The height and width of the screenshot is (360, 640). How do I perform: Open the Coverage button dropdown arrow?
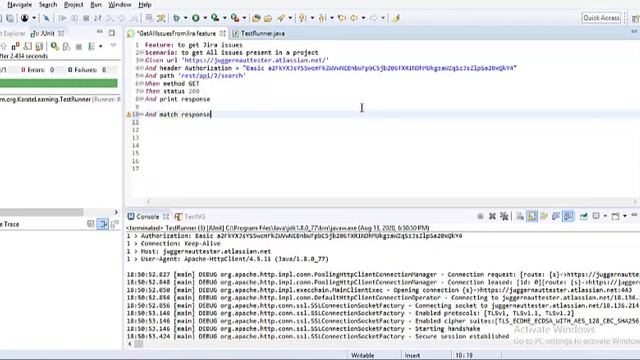tap(224, 18)
